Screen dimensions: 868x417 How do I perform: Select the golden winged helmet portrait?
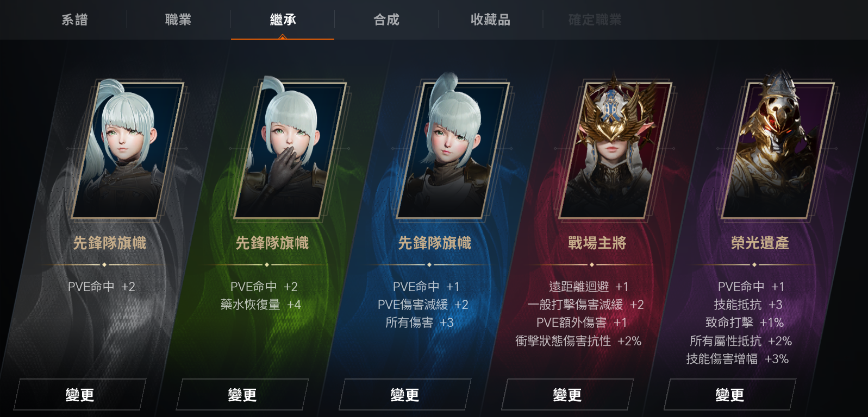pos(615,149)
